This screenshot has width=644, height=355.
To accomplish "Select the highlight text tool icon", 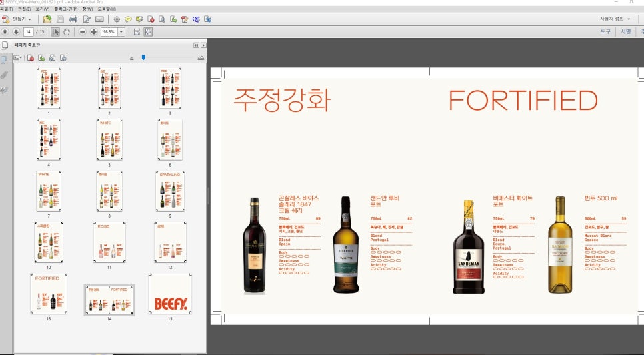I will coord(139,19).
